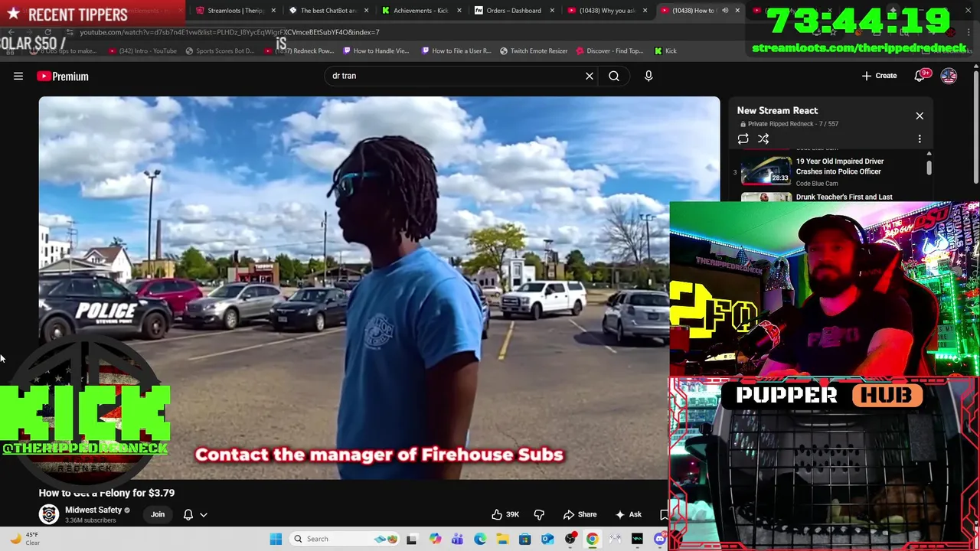Open the black waveform app on the taskbar
The width and height of the screenshot is (980, 551).
638,539
